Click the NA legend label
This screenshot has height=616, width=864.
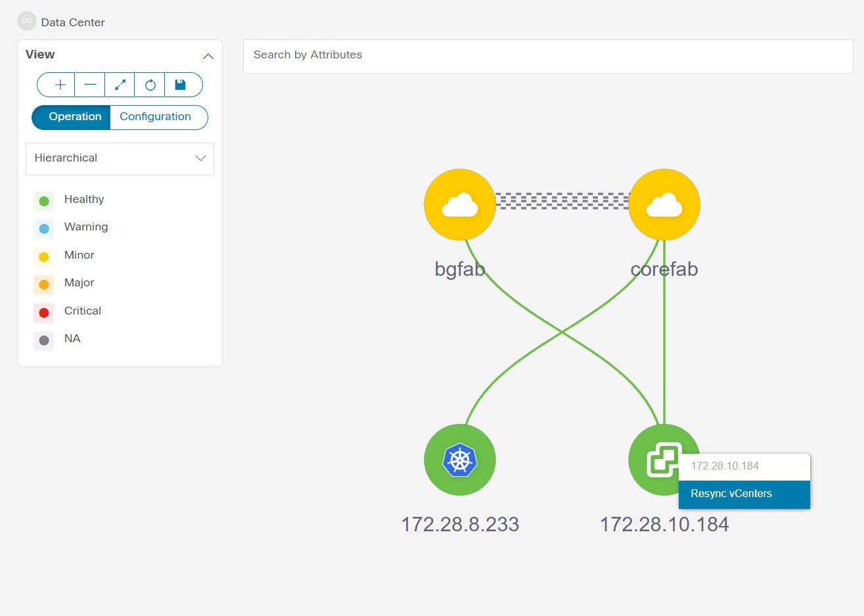point(72,338)
